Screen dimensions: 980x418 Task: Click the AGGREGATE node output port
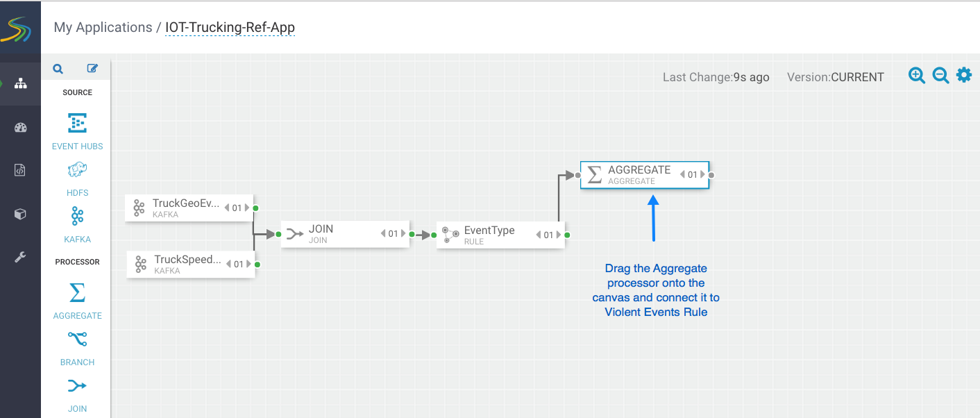[x=711, y=175]
